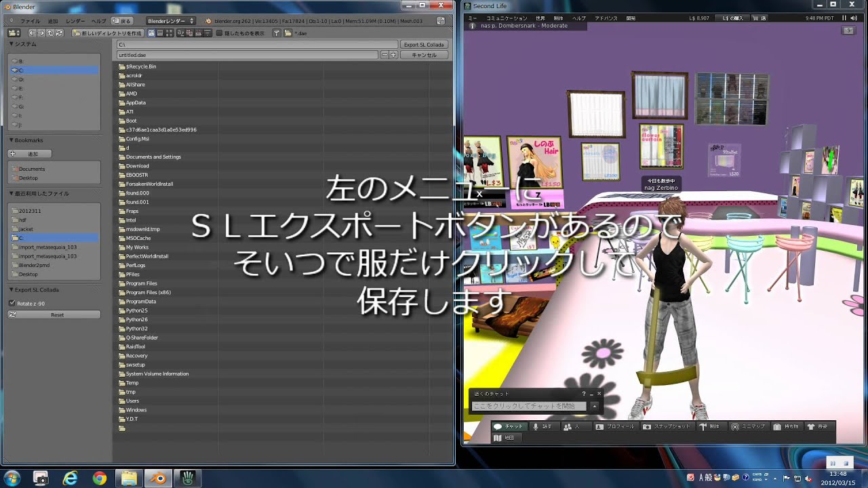Screen dimensions: 868x488
Task: Click the region info icon beside nas:p
Action: click(x=473, y=26)
